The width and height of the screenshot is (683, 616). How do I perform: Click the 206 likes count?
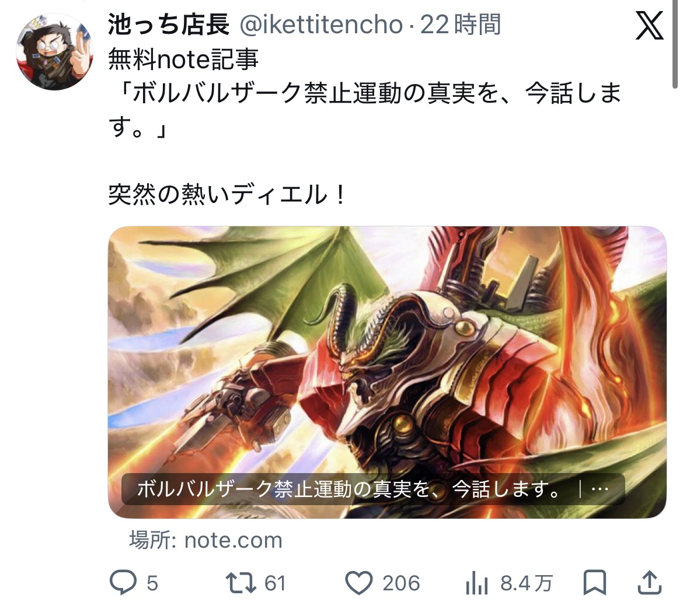pyautogui.click(x=401, y=583)
